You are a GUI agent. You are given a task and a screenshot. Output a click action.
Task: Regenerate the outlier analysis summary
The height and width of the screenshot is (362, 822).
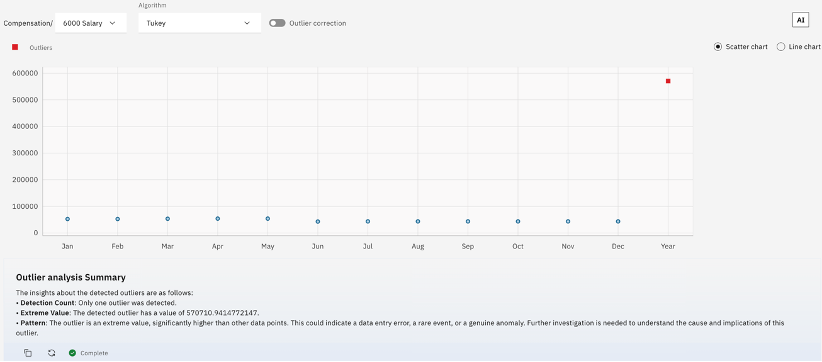pos(51,353)
